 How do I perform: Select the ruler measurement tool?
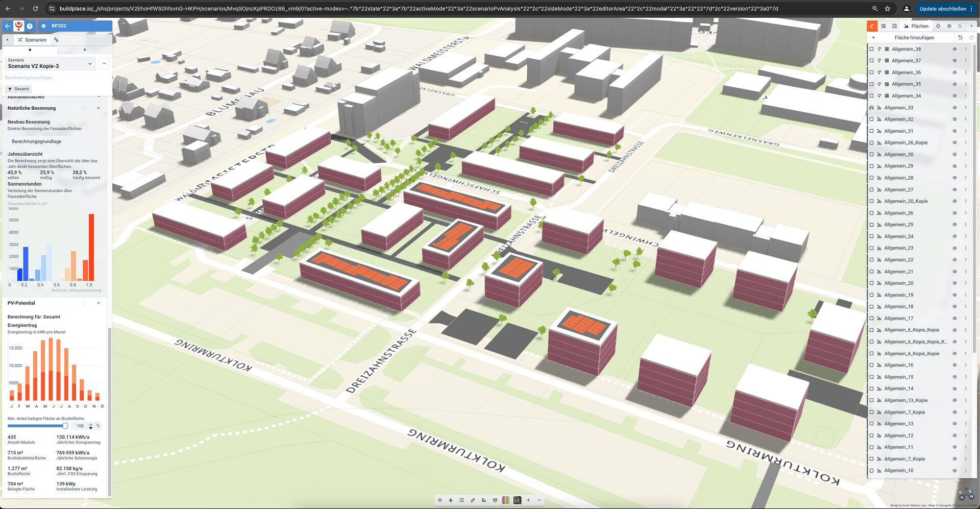click(x=473, y=500)
